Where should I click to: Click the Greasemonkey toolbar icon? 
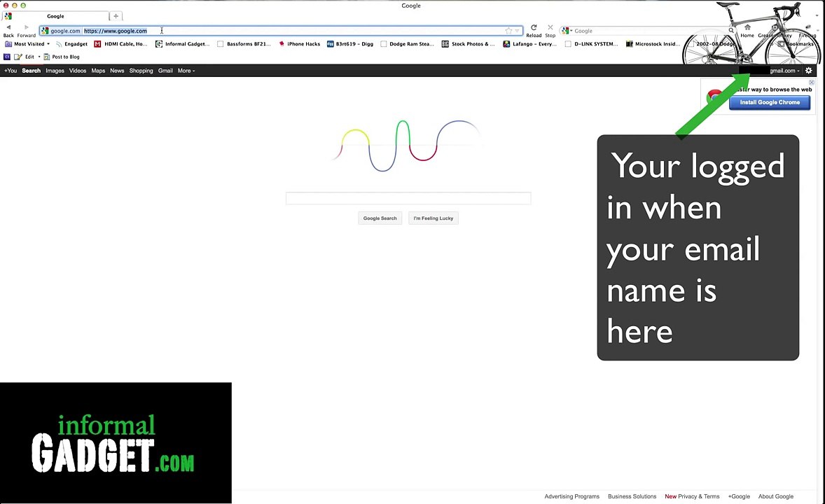click(775, 27)
